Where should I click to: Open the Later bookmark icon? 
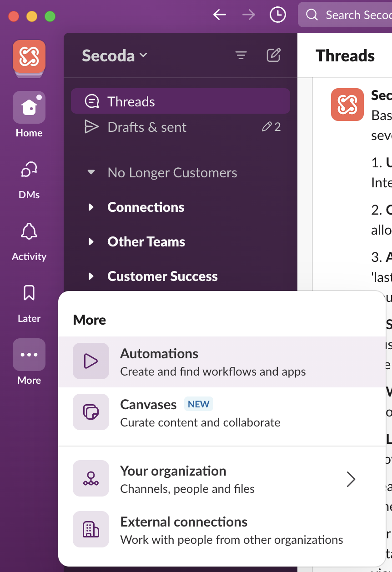[x=29, y=294]
